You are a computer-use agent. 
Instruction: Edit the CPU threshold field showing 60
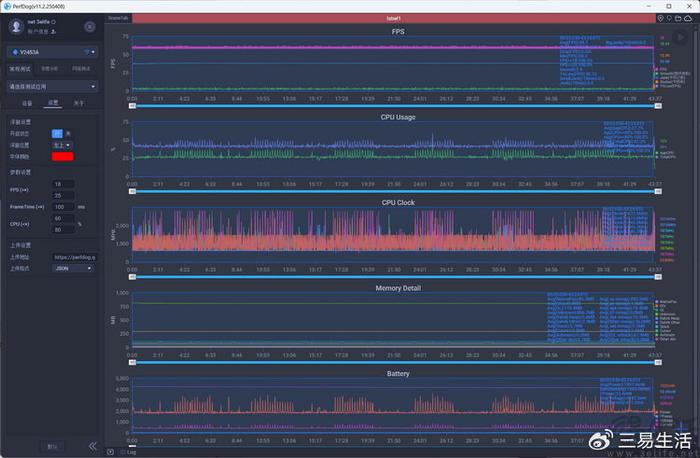tap(63, 218)
